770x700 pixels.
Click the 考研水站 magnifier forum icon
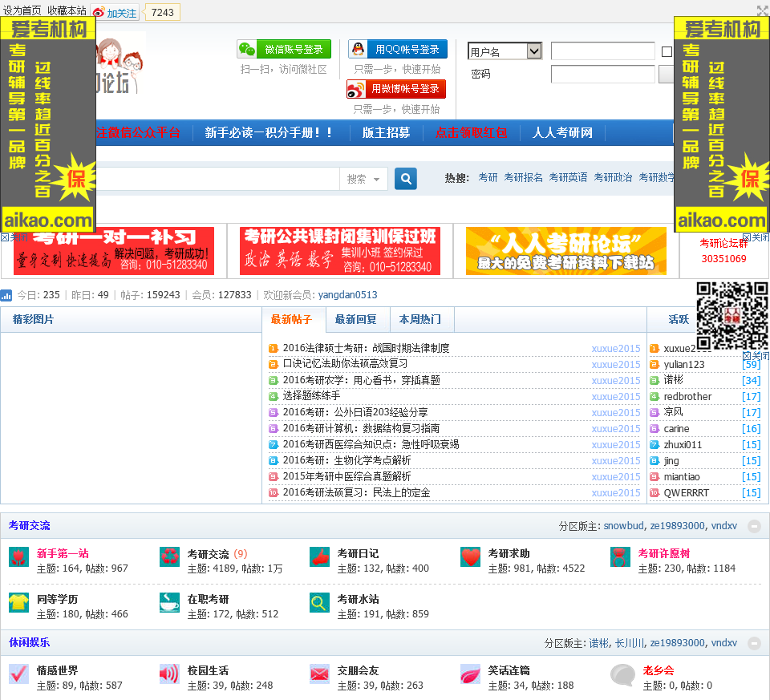pos(320,603)
